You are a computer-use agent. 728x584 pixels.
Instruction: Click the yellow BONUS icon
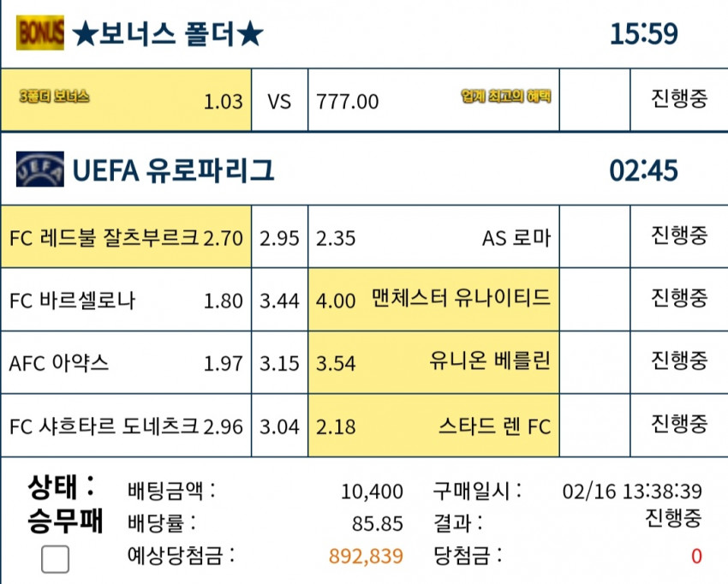[x=40, y=33]
